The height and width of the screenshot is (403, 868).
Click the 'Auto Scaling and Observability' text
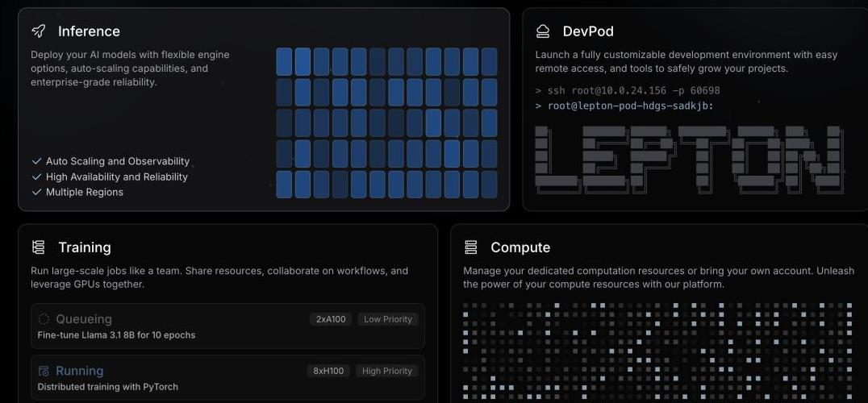click(x=117, y=161)
